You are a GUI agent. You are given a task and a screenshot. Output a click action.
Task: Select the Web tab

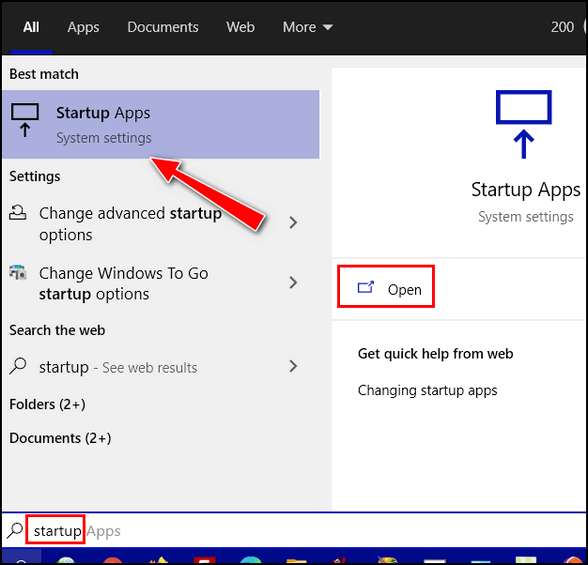pos(240,27)
